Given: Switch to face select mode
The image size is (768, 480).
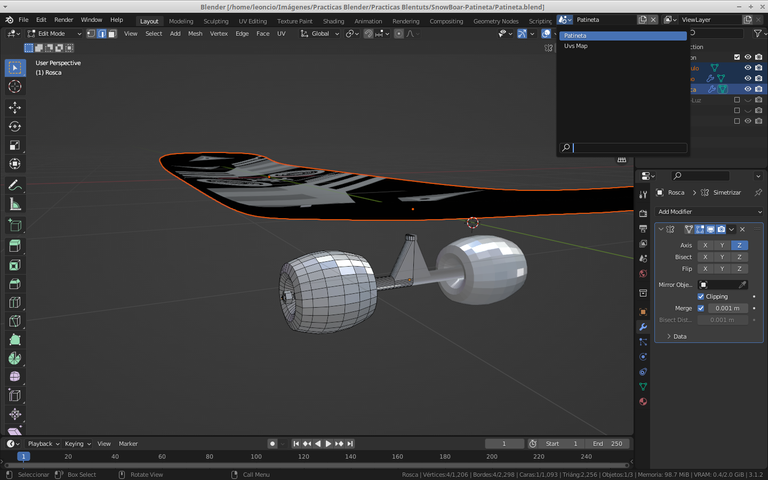Looking at the screenshot, I should [112, 33].
